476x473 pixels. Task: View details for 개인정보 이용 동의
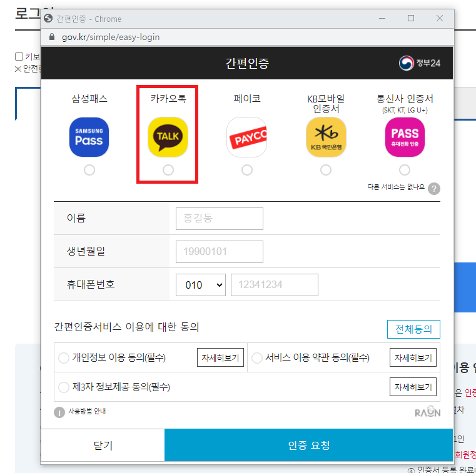coord(220,357)
